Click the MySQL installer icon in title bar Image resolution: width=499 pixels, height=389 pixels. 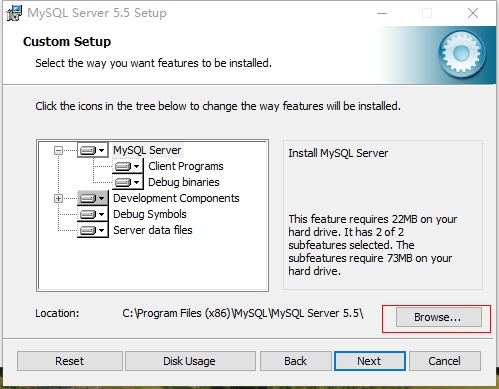coord(14,13)
